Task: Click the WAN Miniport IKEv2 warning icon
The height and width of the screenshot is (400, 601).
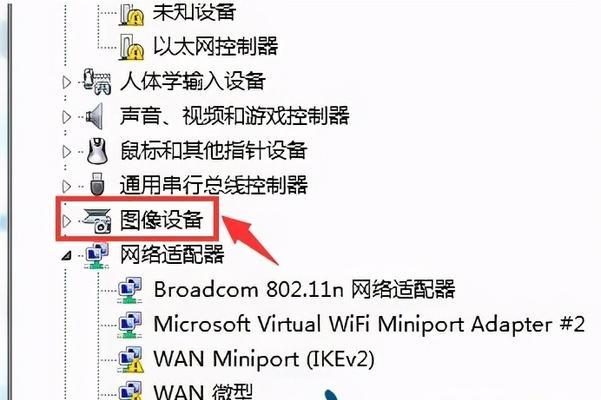Action: point(131,360)
